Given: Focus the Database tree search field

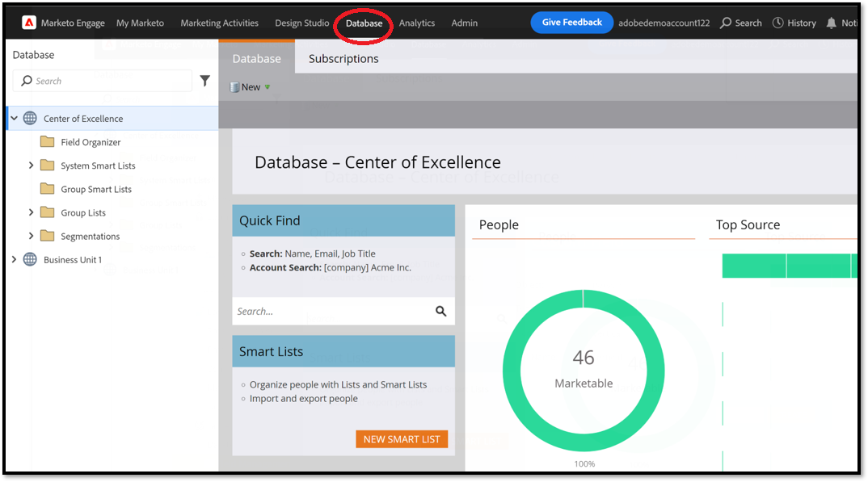Looking at the screenshot, I should click(103, 81).
